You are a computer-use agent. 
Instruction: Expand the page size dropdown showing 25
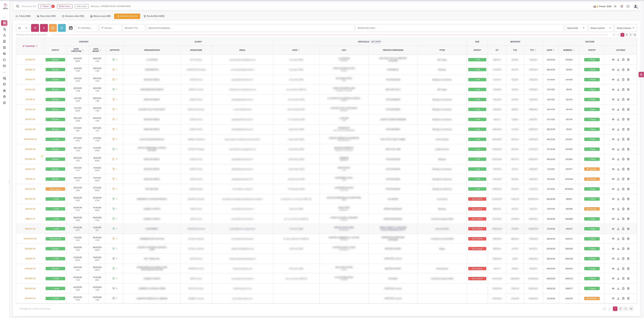[23, 28]
